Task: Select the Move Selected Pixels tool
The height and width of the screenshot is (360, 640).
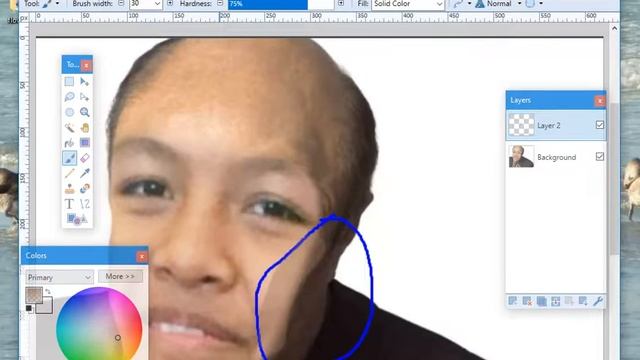Action: 84,82
